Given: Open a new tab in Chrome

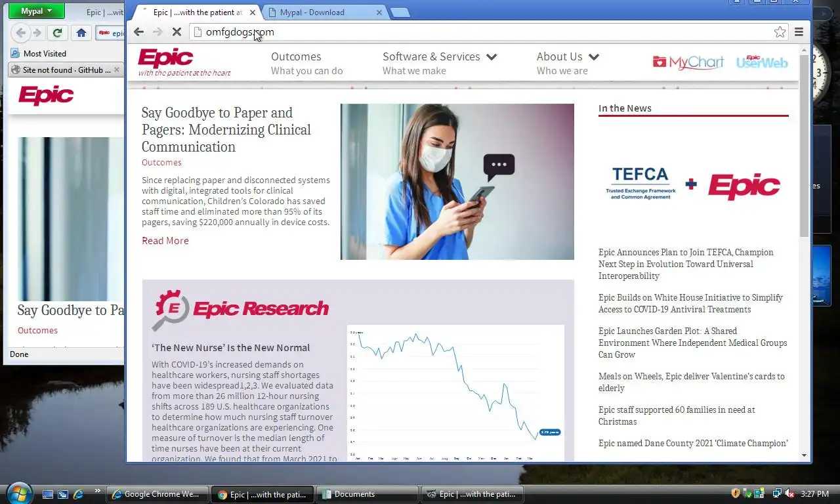Looking at the screenshot, I should coord(400,12).
